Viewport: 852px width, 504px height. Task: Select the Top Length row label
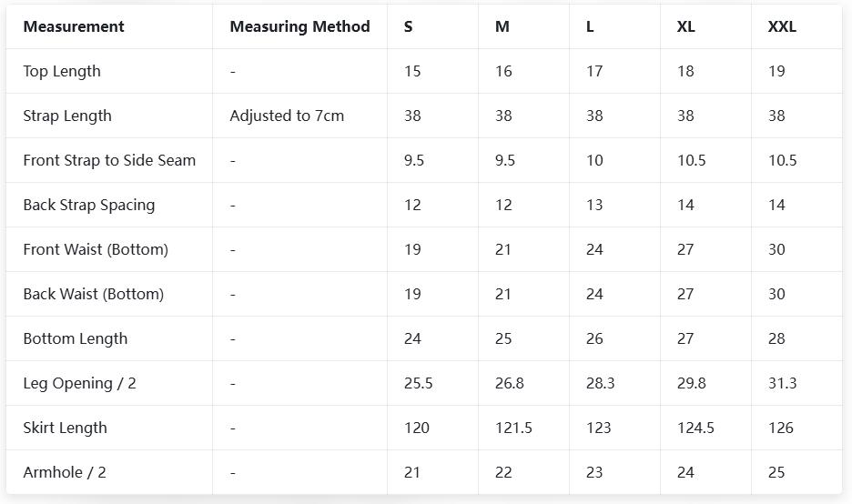pyautogui.click(x=62, y=71)
